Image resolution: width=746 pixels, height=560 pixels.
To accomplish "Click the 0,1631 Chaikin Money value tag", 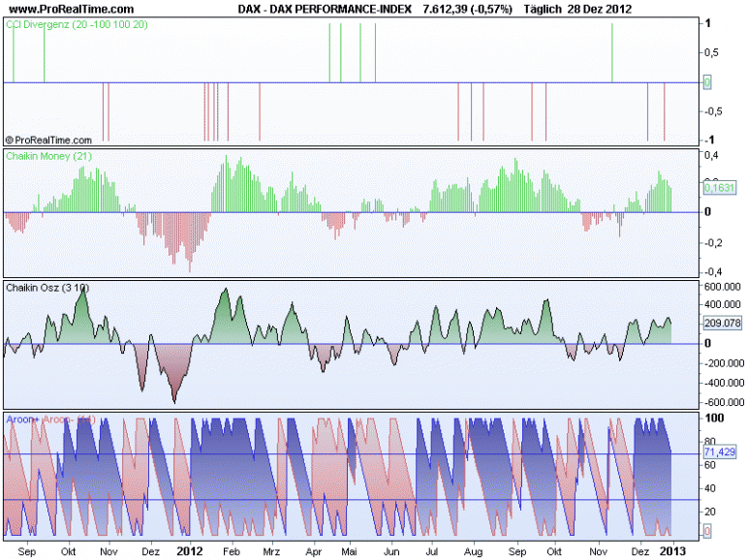I will tap(719, 187).
